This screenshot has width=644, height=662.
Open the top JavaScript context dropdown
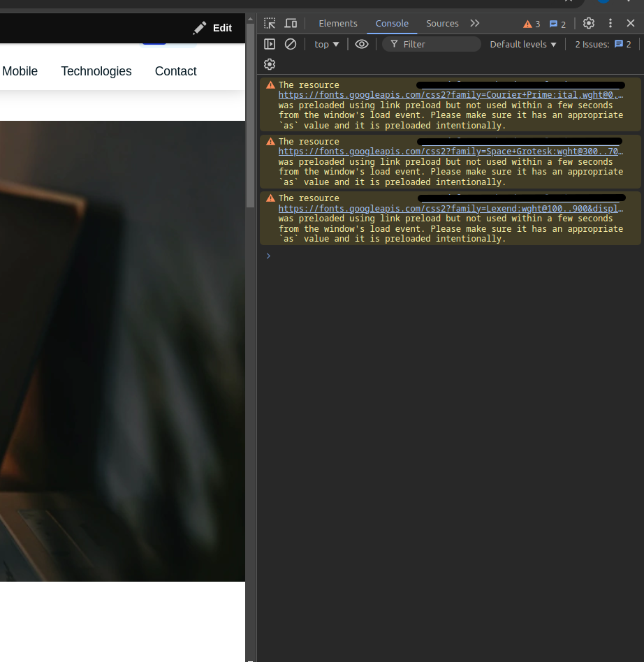point(326,44)
